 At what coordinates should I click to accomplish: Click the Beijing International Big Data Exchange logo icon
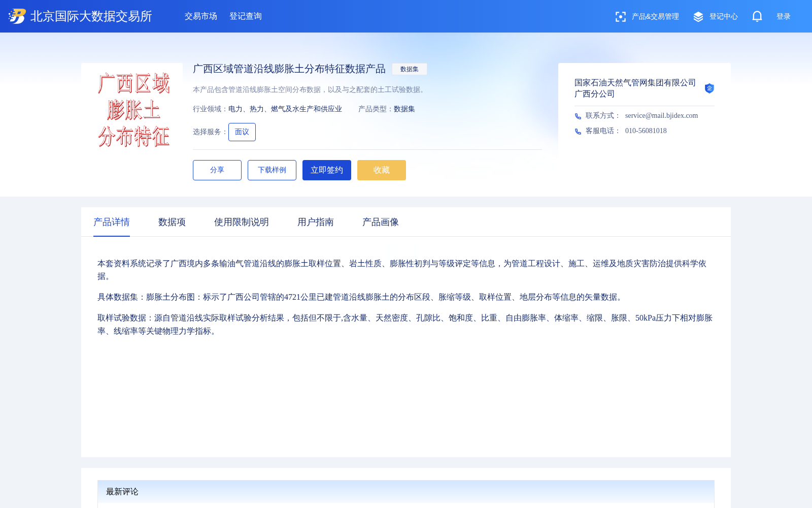[x=17, y=16]
